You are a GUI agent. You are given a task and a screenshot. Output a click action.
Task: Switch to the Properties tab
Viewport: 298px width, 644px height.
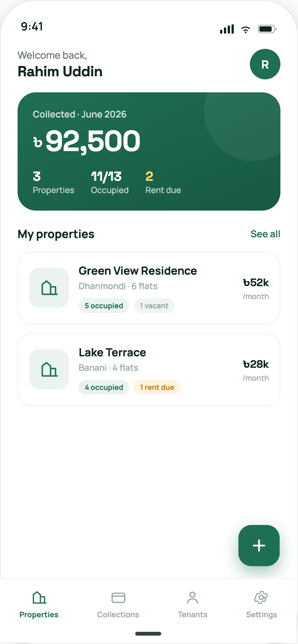tap(39, 605)
